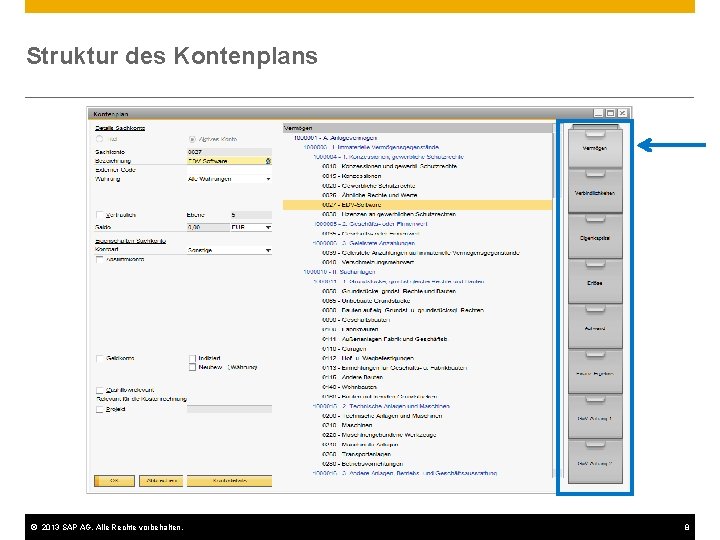
Task: Select account 0210 Maschinen
Action: (x=347, y=425)
